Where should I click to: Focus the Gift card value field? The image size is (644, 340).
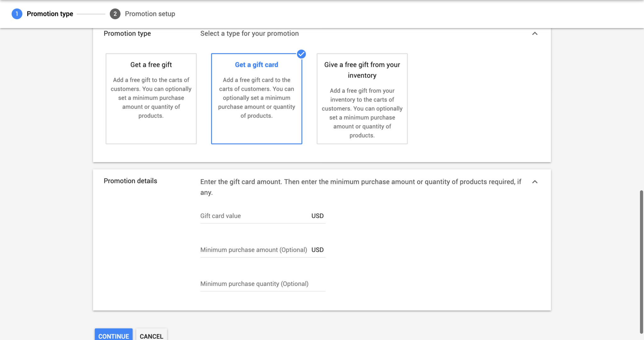263,216
